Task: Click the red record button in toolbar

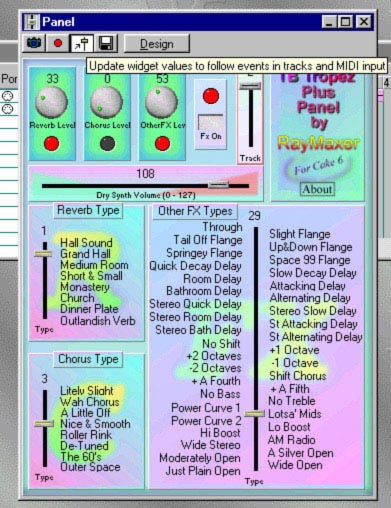Action: point(58,43)
